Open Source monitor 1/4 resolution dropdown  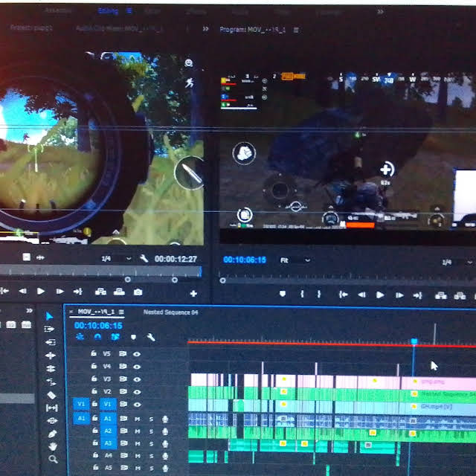click(x=116, y=259)
